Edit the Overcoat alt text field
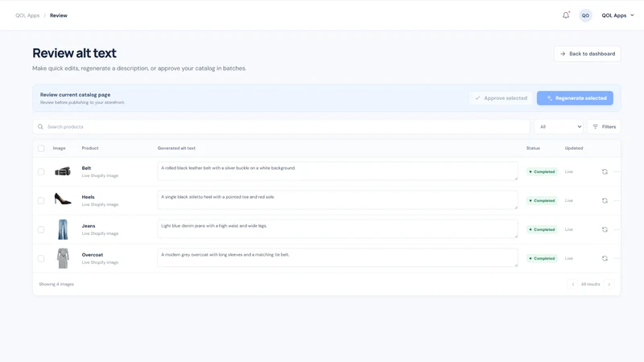644x362 pixels. click(337, 257)
